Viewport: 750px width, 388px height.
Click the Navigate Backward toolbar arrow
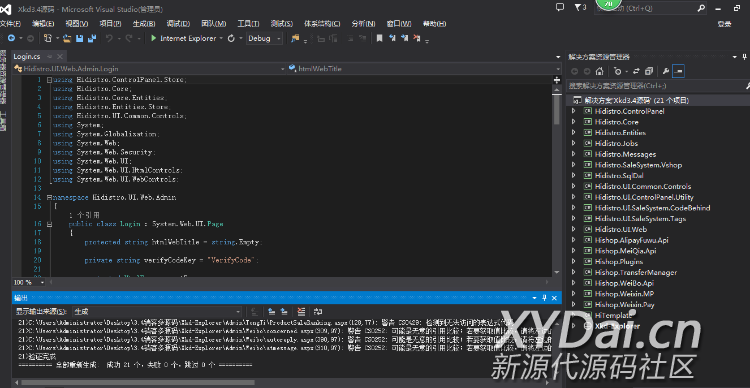click(x=11, y=38)
